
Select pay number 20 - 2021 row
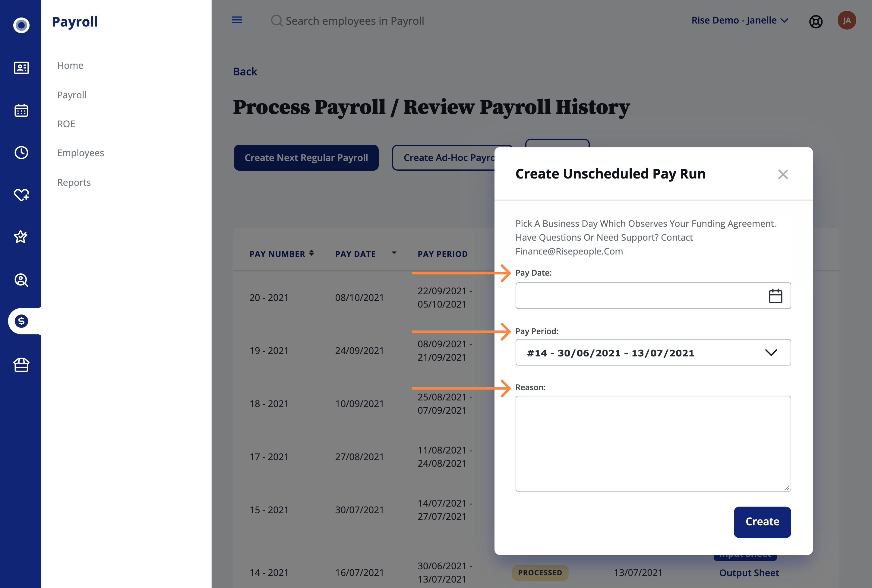click(269, 297)
